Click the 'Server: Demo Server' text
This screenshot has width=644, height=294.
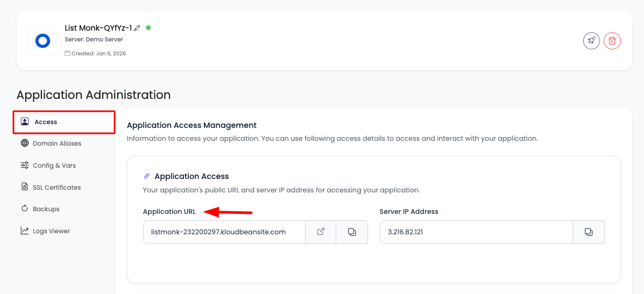coord(94,40)
